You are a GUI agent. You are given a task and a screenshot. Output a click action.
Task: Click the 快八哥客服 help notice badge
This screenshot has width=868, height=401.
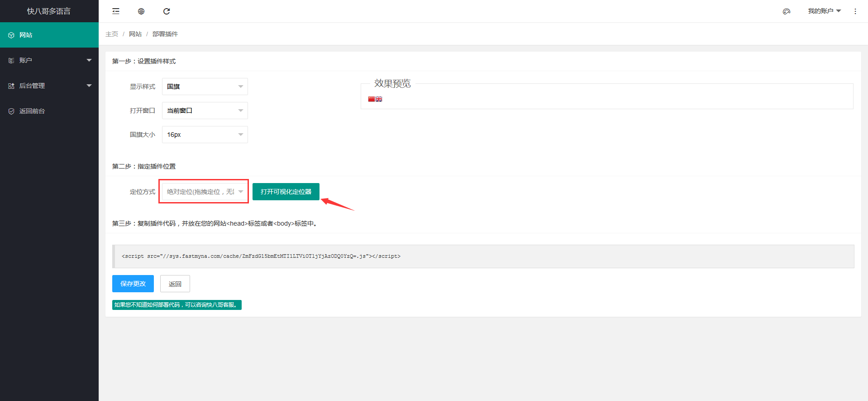[177, 305]
